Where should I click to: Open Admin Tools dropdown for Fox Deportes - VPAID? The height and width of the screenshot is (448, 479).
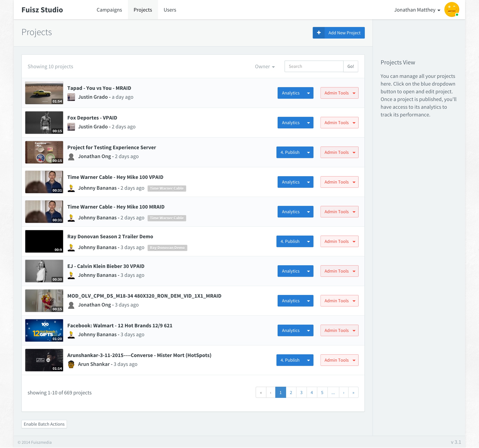click(x=339, y=123)
